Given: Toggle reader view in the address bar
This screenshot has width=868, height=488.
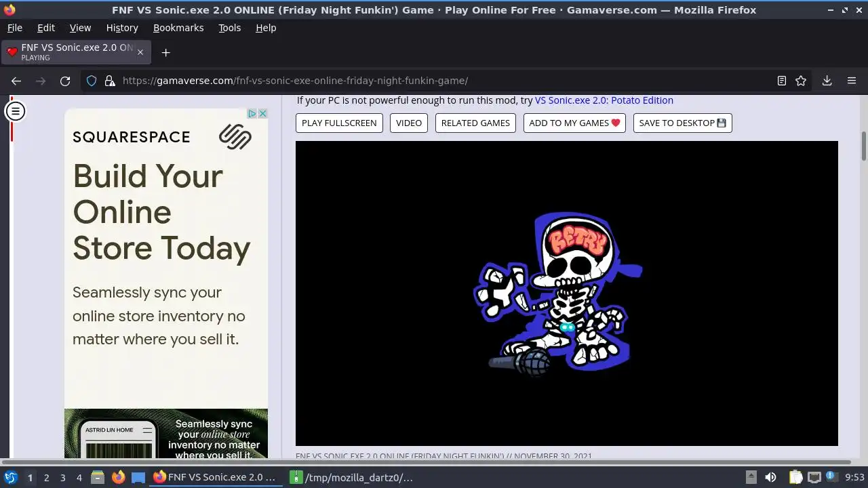Looking at the screenshot, I should click(782, 81).
